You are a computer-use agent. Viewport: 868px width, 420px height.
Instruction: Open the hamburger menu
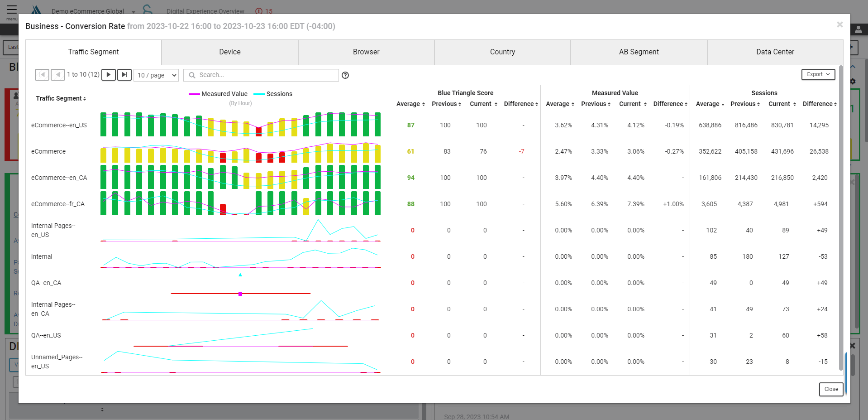[x=12, y=10]
